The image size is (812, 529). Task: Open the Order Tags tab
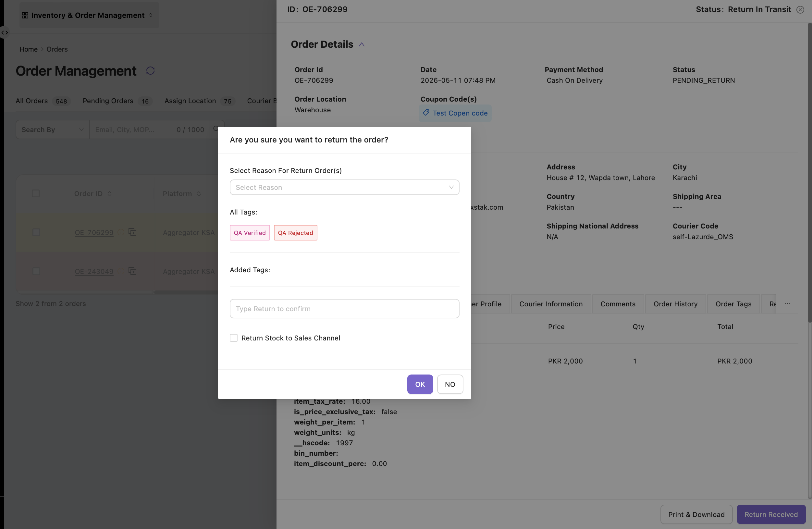click(733, 304)
